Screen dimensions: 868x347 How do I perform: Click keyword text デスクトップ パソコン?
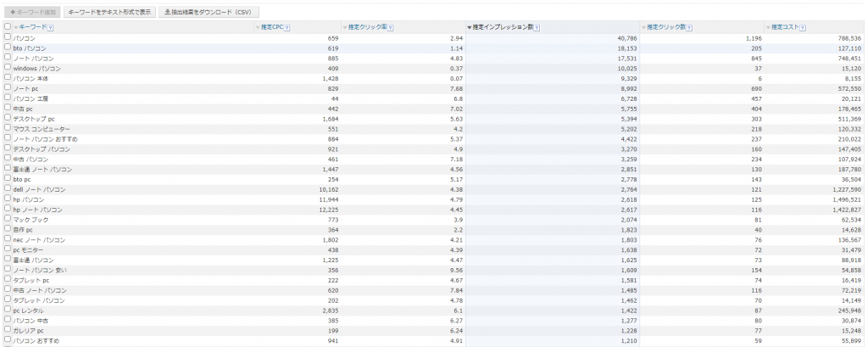[x=42, y=149]
